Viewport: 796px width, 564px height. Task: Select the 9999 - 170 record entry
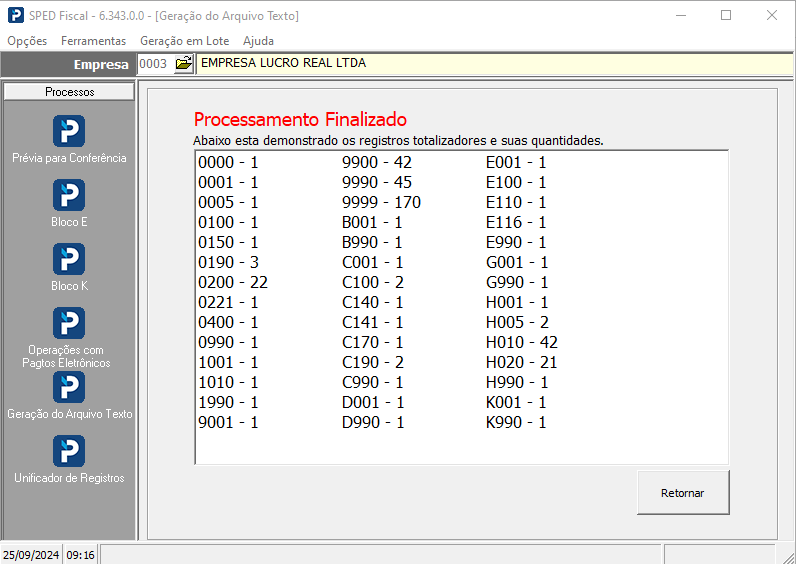pos(381,202)
